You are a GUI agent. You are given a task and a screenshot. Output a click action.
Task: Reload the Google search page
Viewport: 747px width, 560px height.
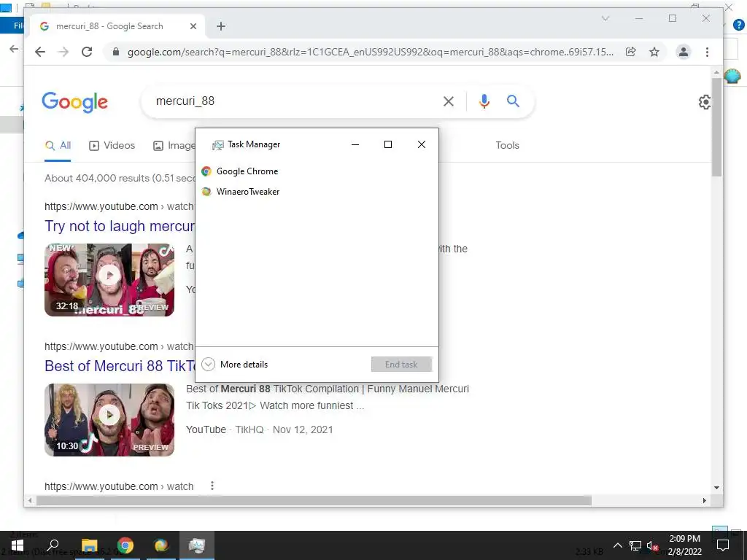click(x=87, y=52)
